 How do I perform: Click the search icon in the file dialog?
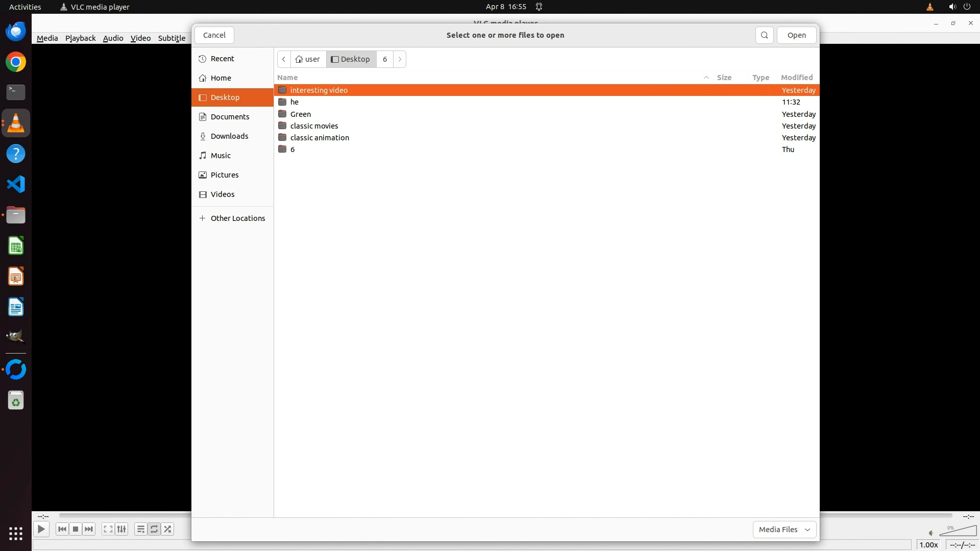click(x=764, y=35)
